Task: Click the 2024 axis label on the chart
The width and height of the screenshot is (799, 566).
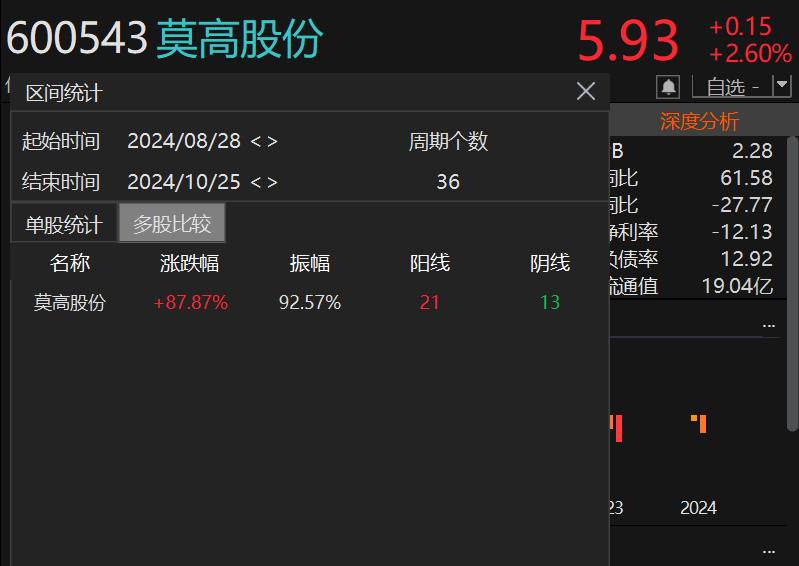Action: point(698,508)
